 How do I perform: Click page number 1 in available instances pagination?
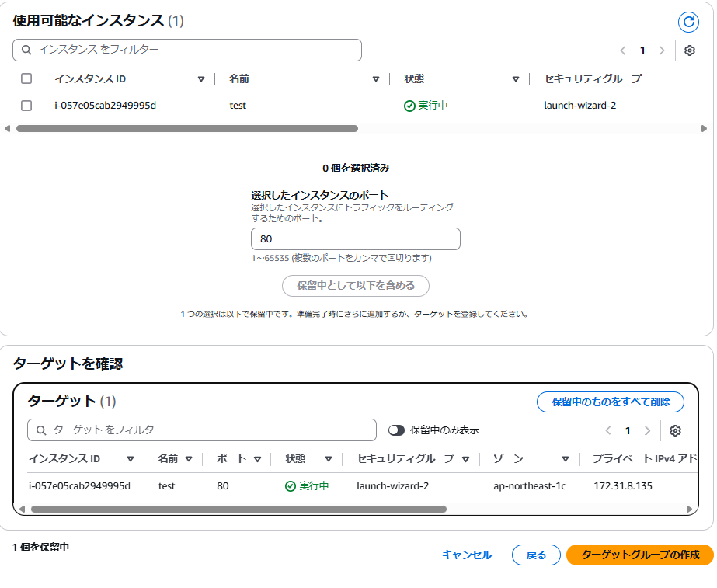pos(642,50)
